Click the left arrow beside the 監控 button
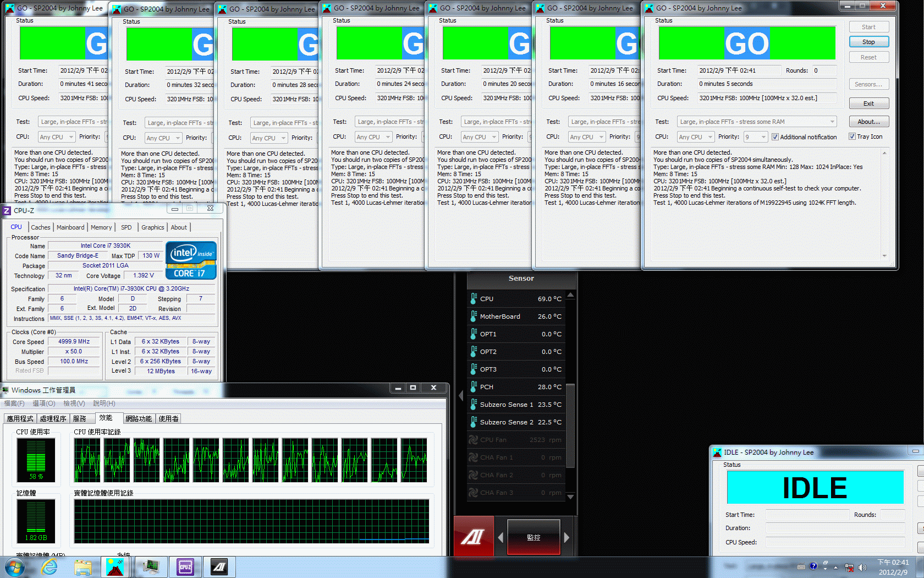 [x=501, y=537]
